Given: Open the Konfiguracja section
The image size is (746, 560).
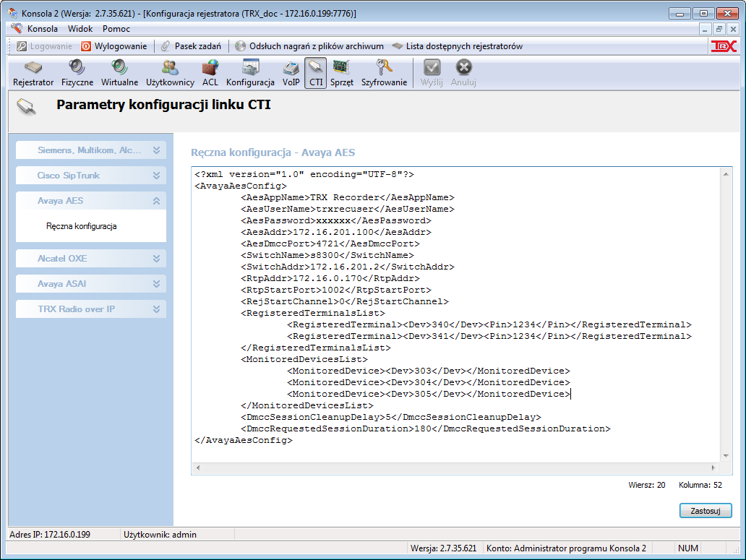Looking at the screenshot, I should [250, 73].
